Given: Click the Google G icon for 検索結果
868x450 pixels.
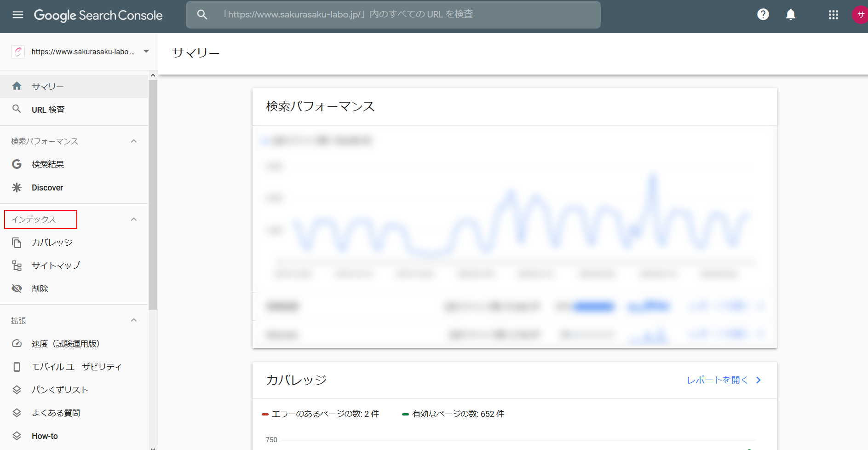Looking at the screenshot, I should click(17, 164).
